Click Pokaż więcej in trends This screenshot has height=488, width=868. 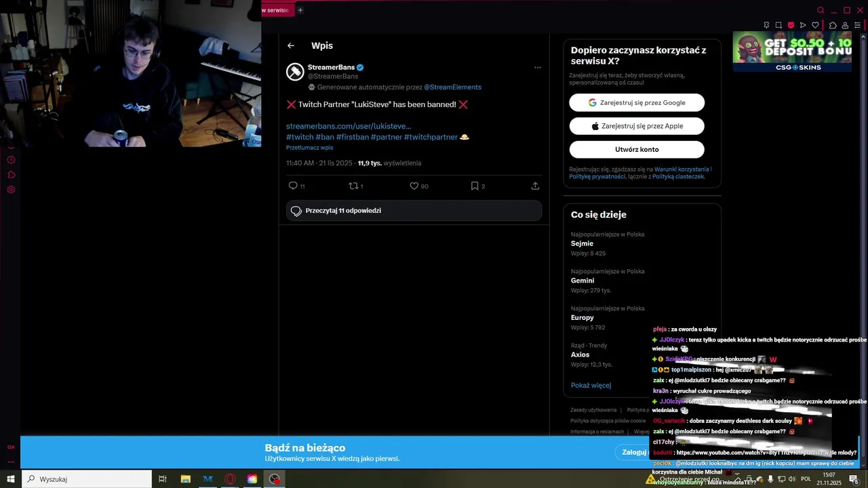591,386
